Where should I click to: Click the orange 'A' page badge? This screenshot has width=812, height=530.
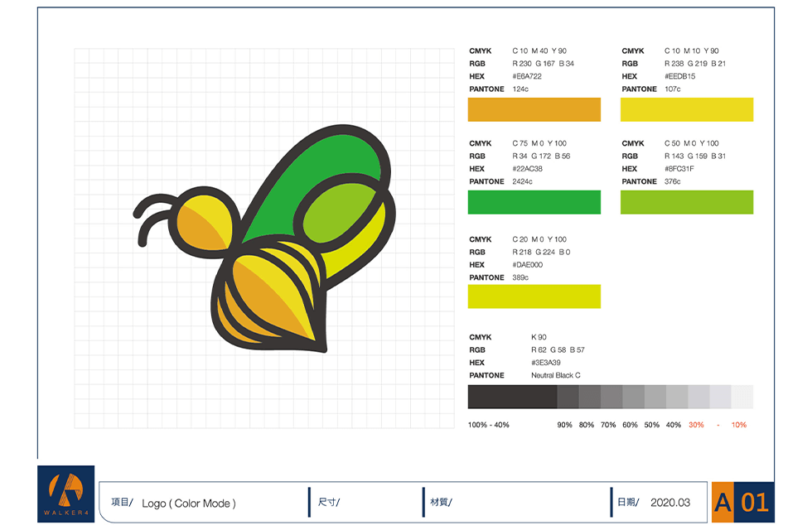723,502
